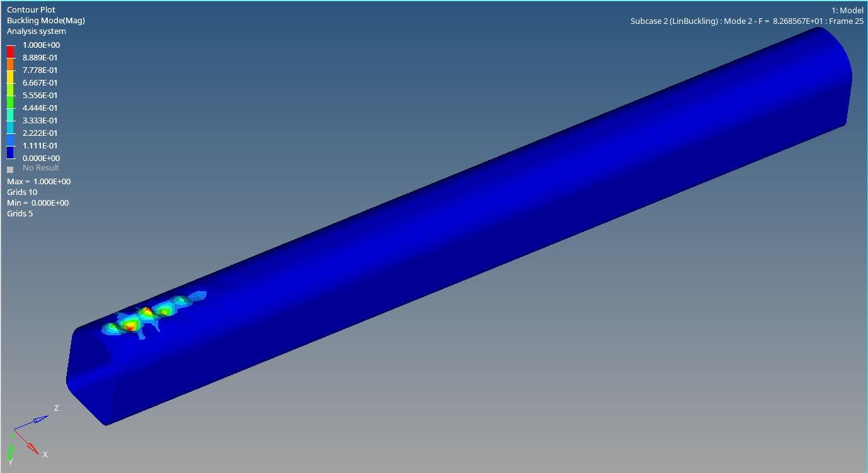Click the 'Buckling Mode(Mag)' legend label

pos(46,21)
